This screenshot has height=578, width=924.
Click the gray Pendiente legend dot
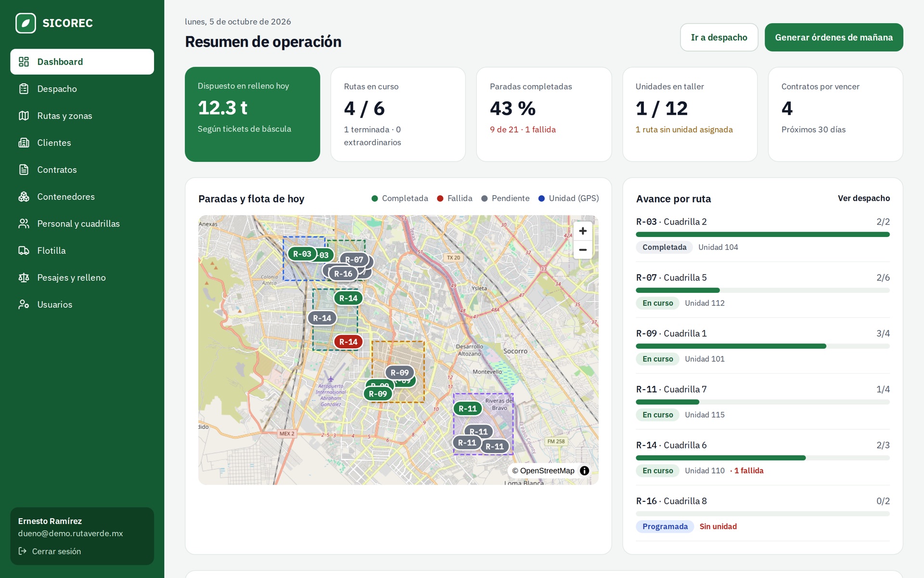[485, 198]
